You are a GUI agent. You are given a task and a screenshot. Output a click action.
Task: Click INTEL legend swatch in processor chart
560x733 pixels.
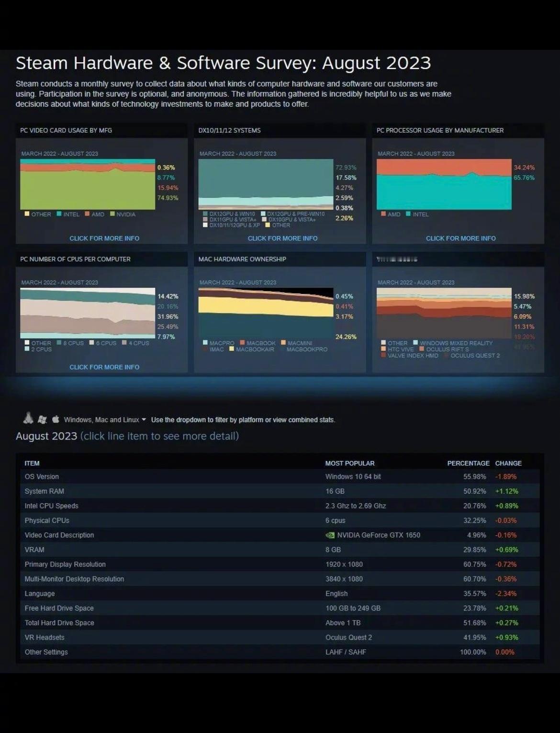click(408, 214)
